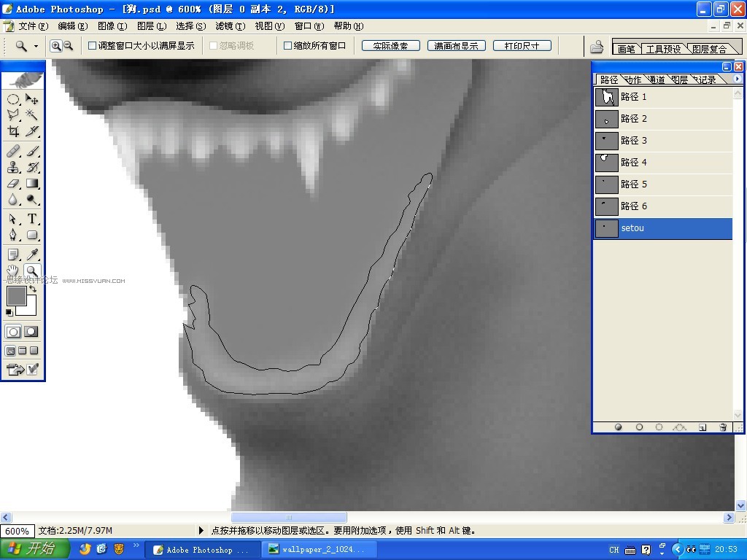
Task: Switch to the 通道 tab
Action: click(657, 79)
